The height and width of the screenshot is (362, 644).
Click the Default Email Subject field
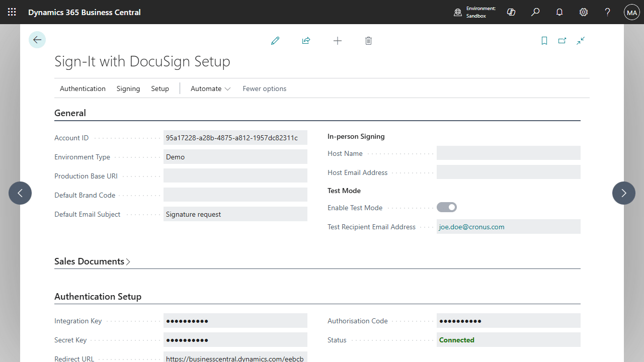pyautogui.click(x=235, y=214)
